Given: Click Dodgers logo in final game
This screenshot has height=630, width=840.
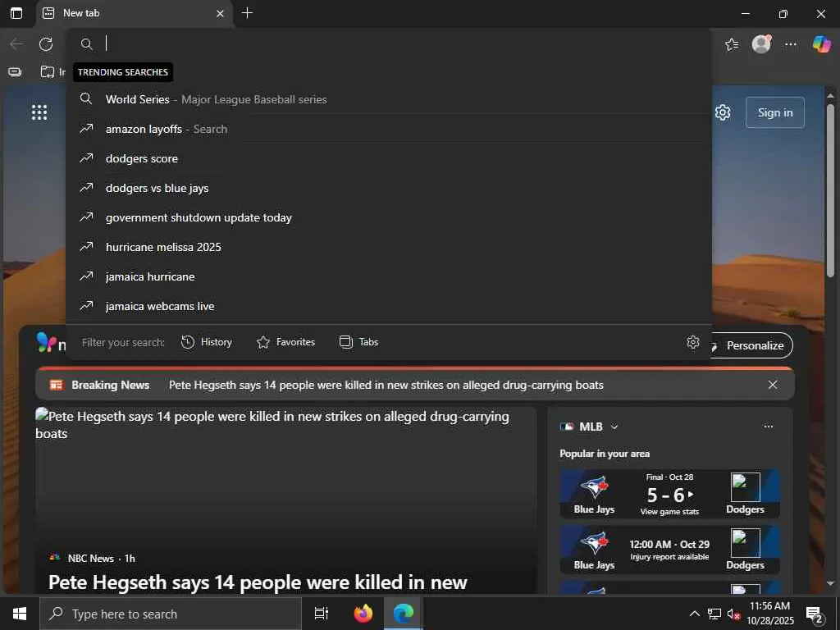Looking at the screenshot, I should coord(745,487).
